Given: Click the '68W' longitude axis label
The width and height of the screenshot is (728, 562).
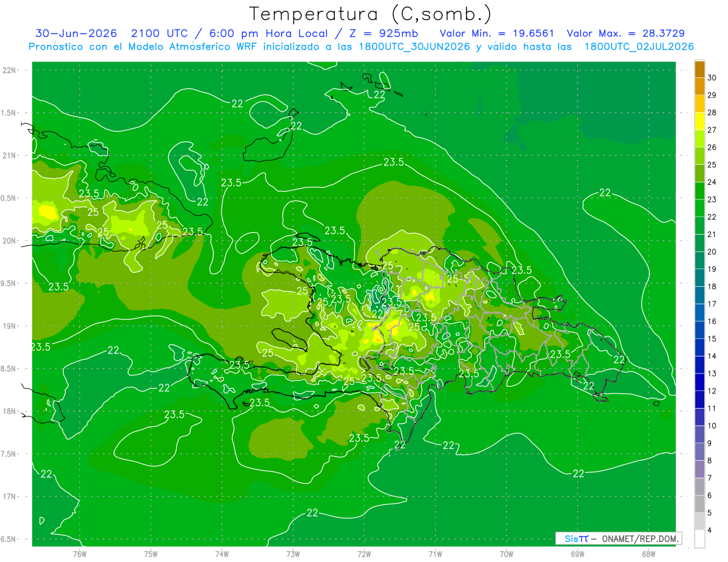Looking at the screenshot, I should coord(649,554).
